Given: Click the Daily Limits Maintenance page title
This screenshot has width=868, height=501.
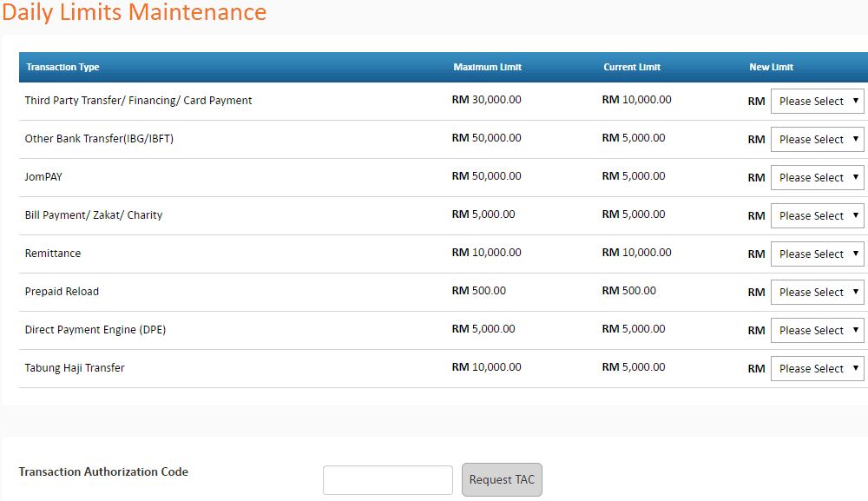Looking at the screenshot, I should tap(134, 12).
